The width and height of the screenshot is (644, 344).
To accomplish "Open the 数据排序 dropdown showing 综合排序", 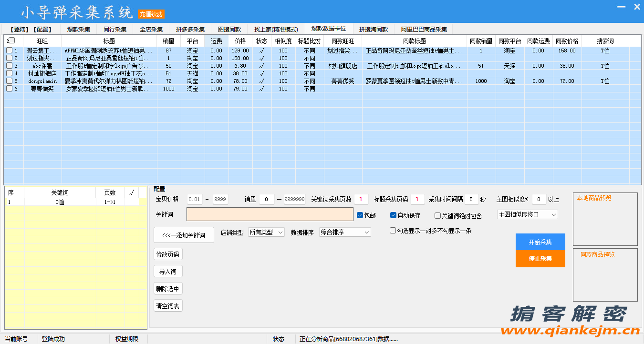I will (345, 232).
